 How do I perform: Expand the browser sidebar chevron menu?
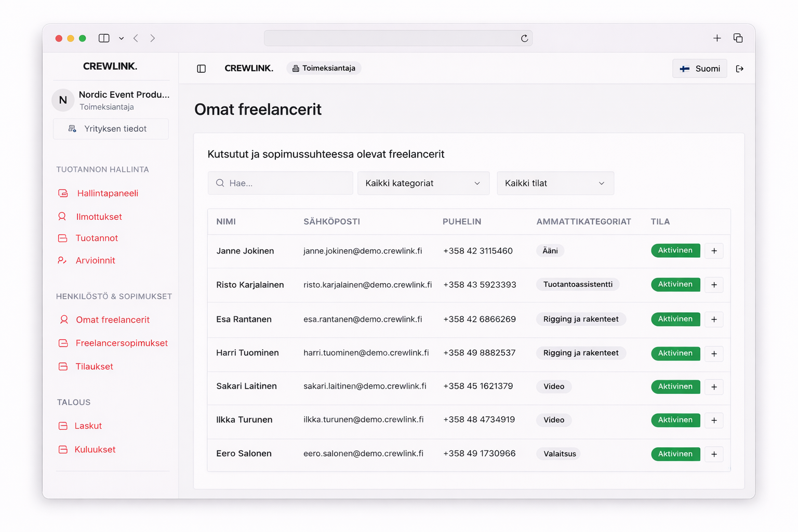(121, 38)
